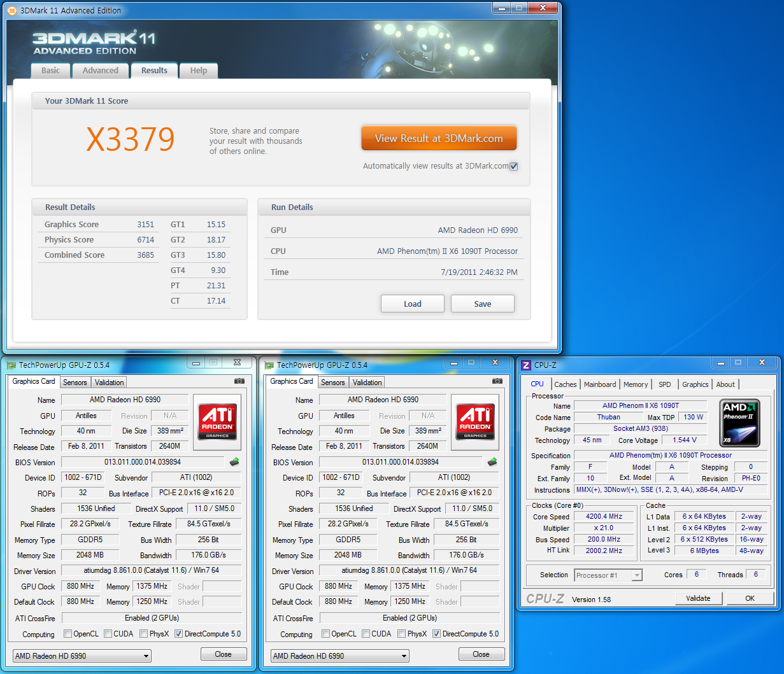The image size is (784, 674).
Task: Open Validation tab in left GPU-Z
Action: coord(110,383)
